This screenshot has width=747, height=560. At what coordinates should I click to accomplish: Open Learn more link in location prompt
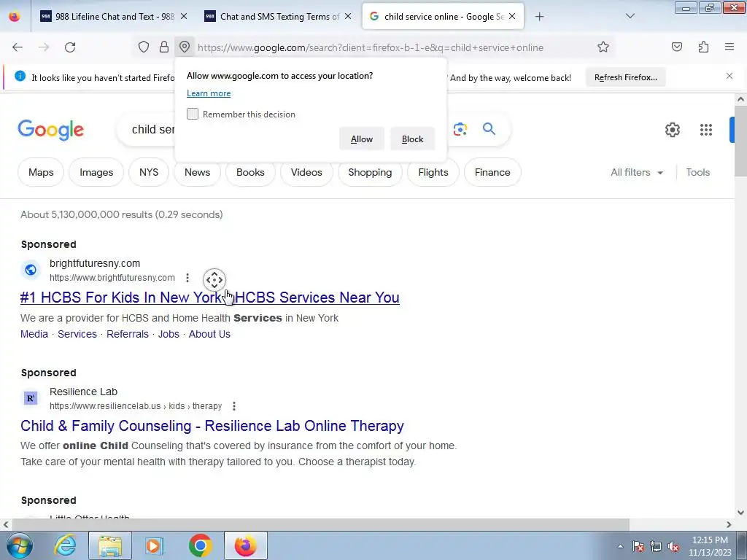[x=209, y=93]
